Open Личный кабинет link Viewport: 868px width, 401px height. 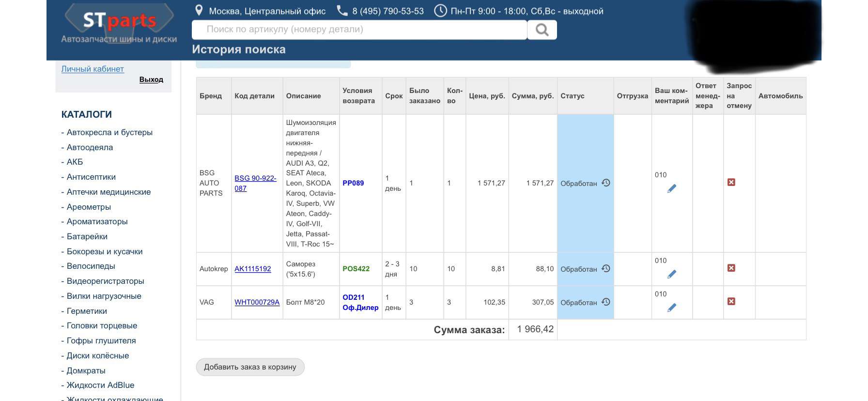coord(93,69)
